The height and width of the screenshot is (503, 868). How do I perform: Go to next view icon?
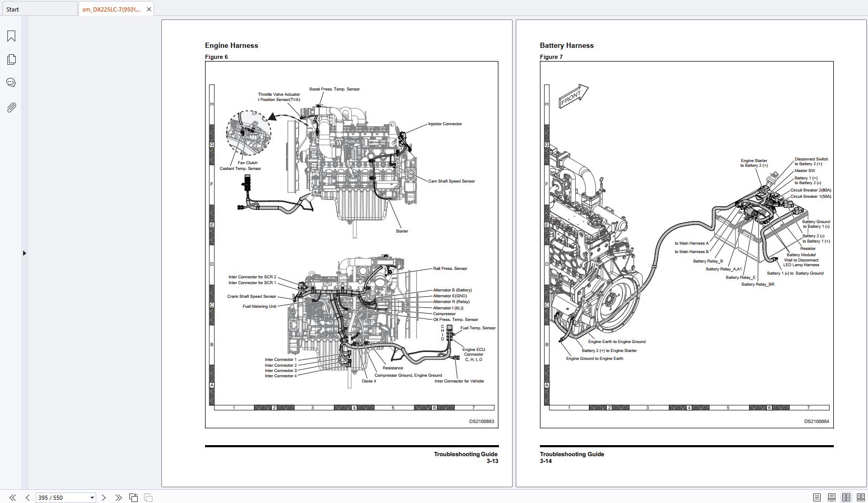(x=148, y=497)
